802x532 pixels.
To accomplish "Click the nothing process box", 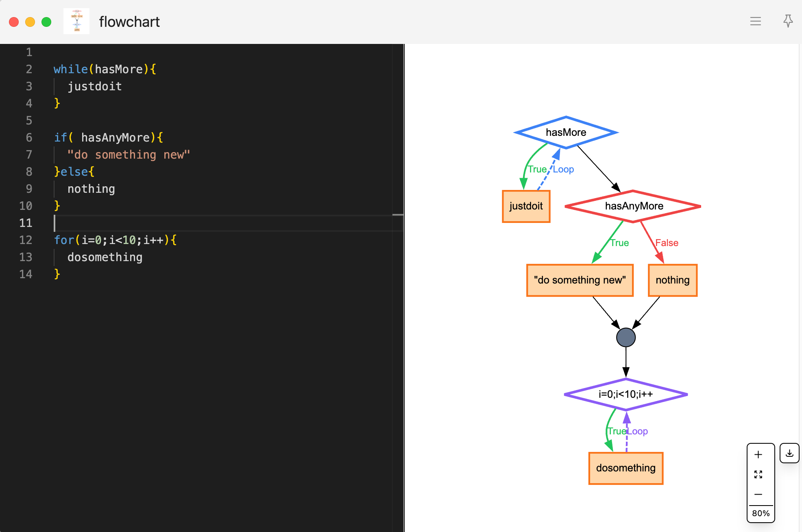I will tap(672, 280).
